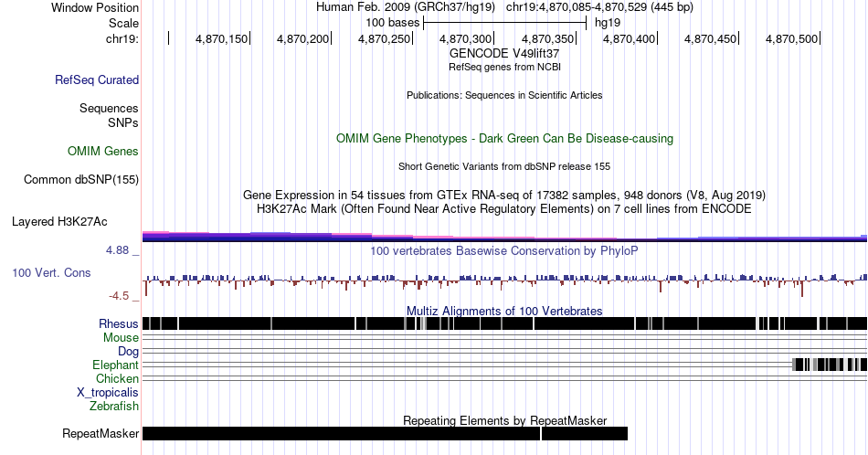Click the chr19:4,870,085-4,870,529 position text

pos(599,7)
